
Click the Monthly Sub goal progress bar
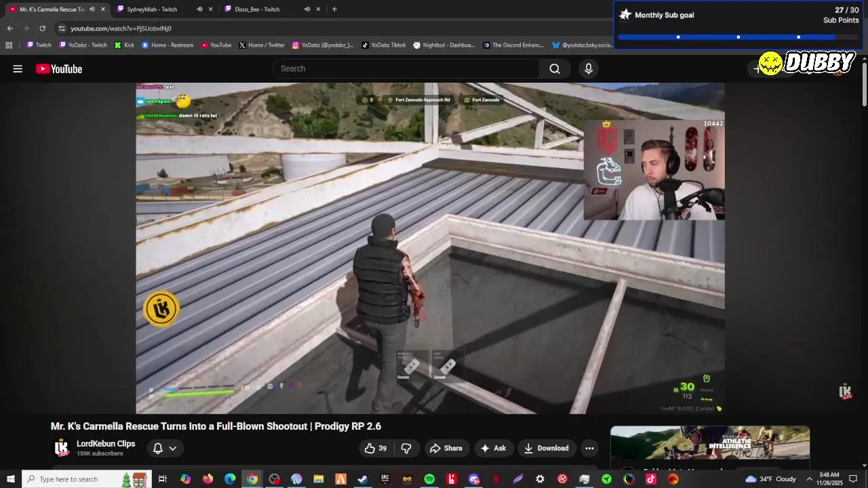click(738, 37)
